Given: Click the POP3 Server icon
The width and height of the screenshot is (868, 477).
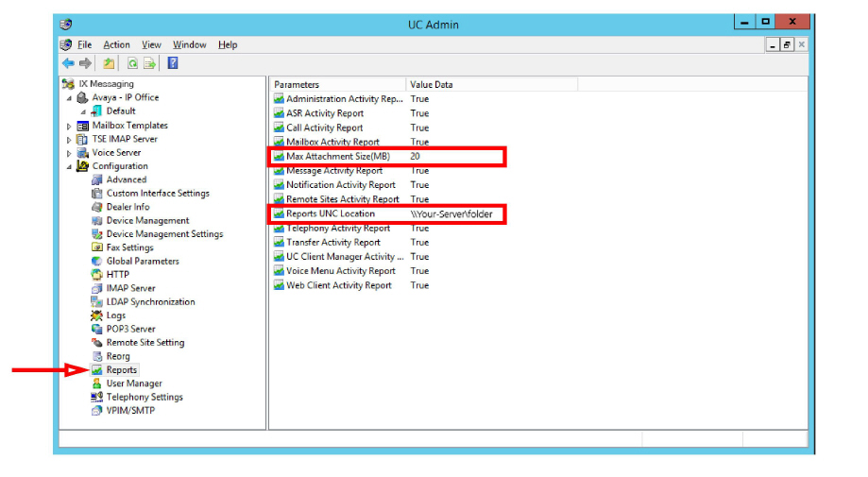Looking at the screenshot, I should point(97,329).
